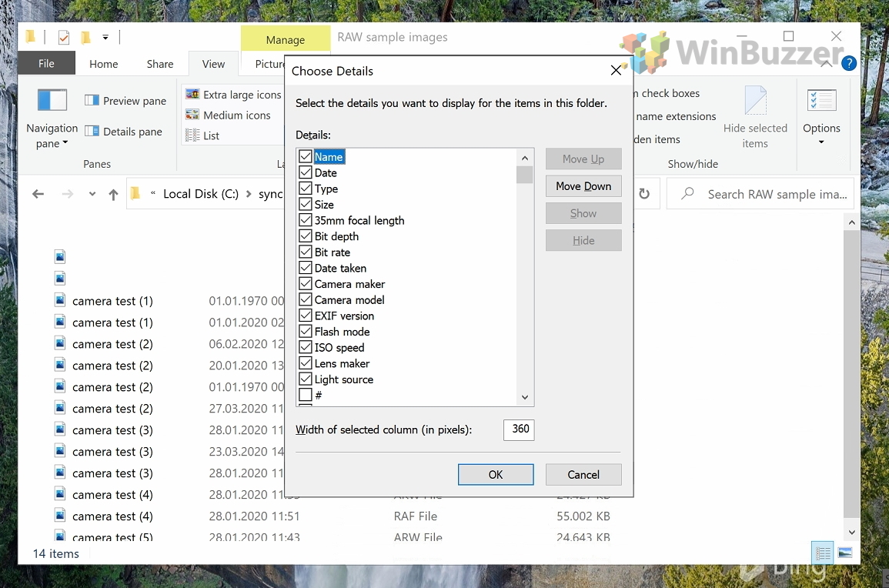The image size is (889, 588).
Task: Uncheck the Bit depth detail
Action: point(305,236)
